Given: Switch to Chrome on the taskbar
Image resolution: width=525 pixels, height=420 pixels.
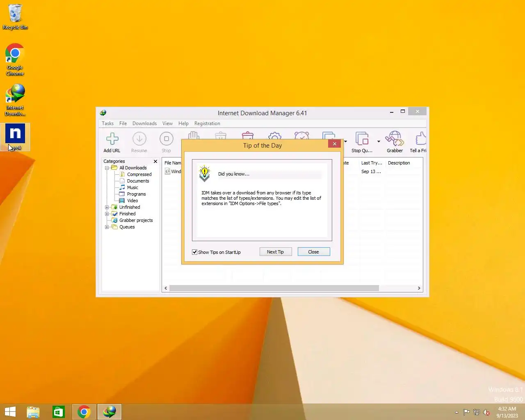Looking at the screenshot, I should 84,412.
